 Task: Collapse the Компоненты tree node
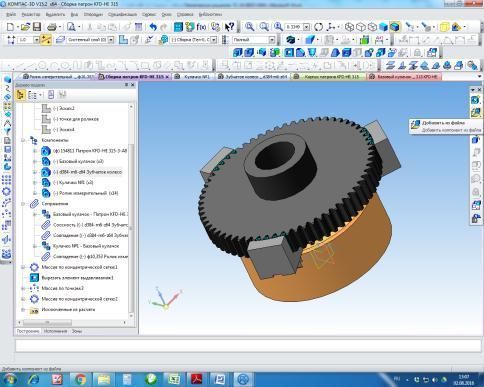tap(23, 140)
